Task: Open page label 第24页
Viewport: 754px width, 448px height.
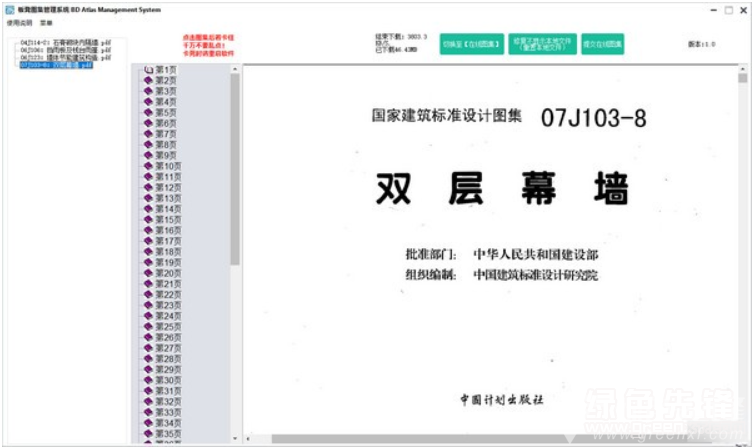Action: [x=168, y=316]
